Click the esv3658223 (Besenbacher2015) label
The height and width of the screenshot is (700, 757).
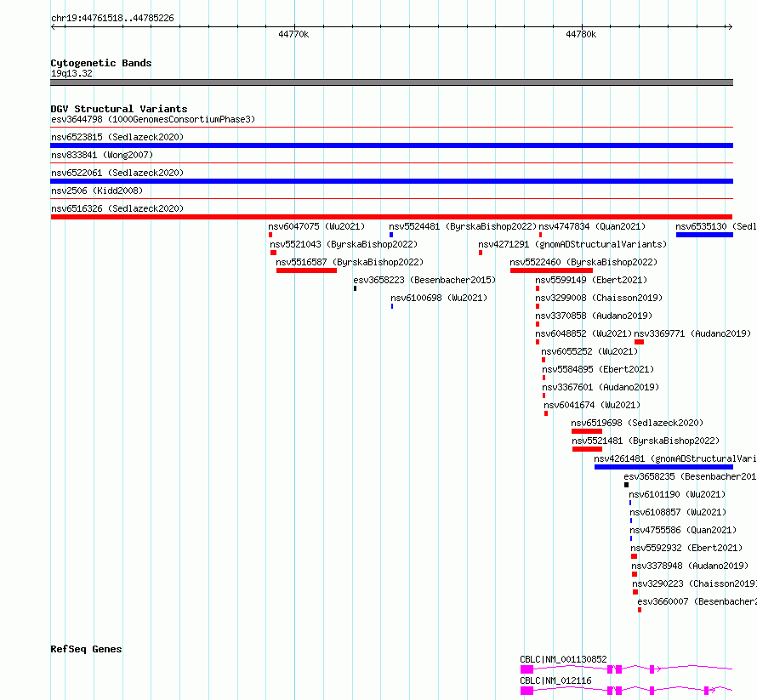424,280
